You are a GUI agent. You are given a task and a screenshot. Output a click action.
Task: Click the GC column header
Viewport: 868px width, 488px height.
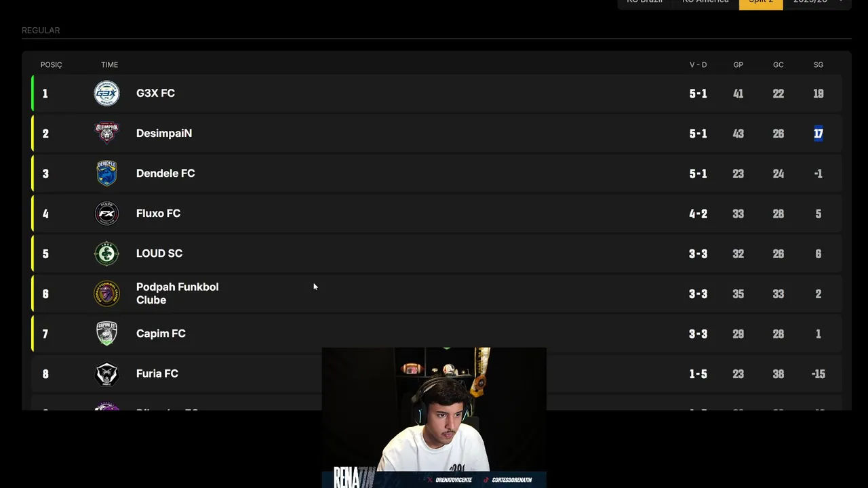778,65
